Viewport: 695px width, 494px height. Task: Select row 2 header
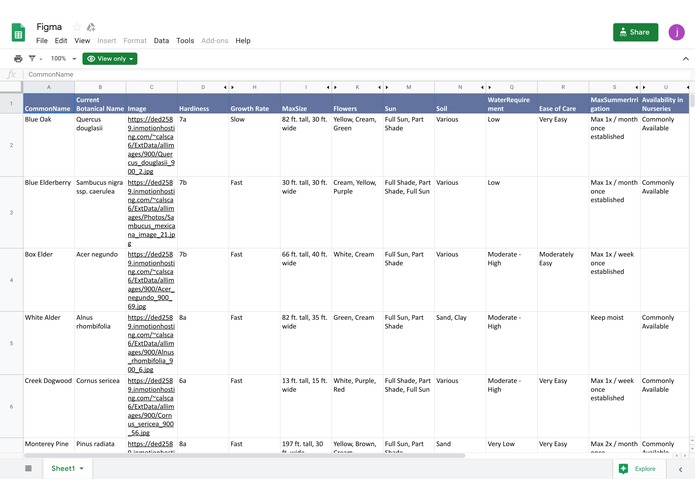12,145
